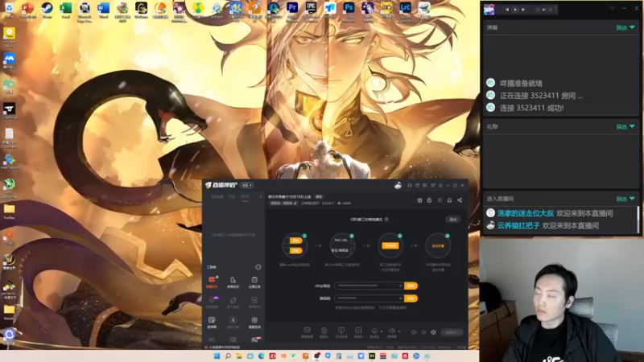Click the copy button beside 推流码 field

click(411, 298)
